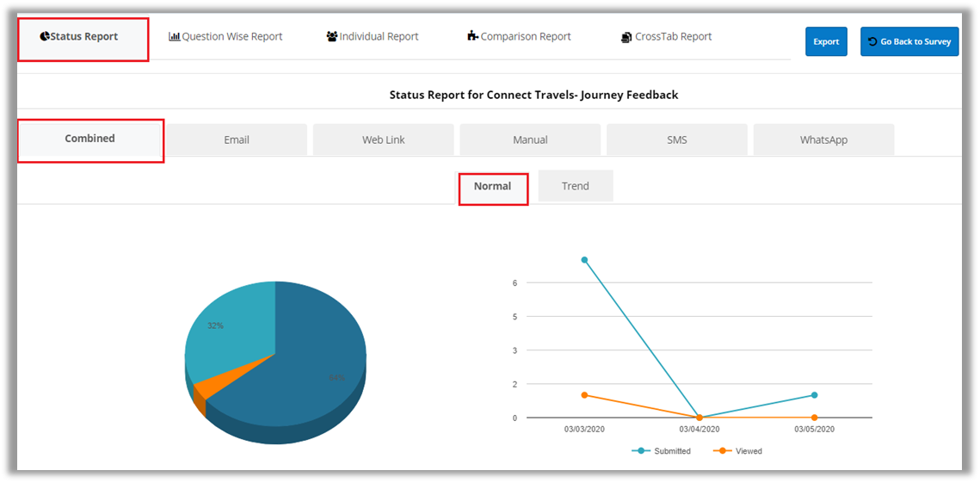
Task: Click the CrossTab Report stack icon
Action: (626, 37)
